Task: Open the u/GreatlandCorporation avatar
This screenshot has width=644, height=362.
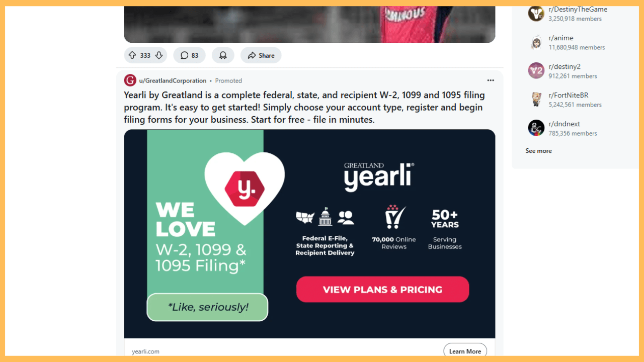Action: (x=130, y=80)
